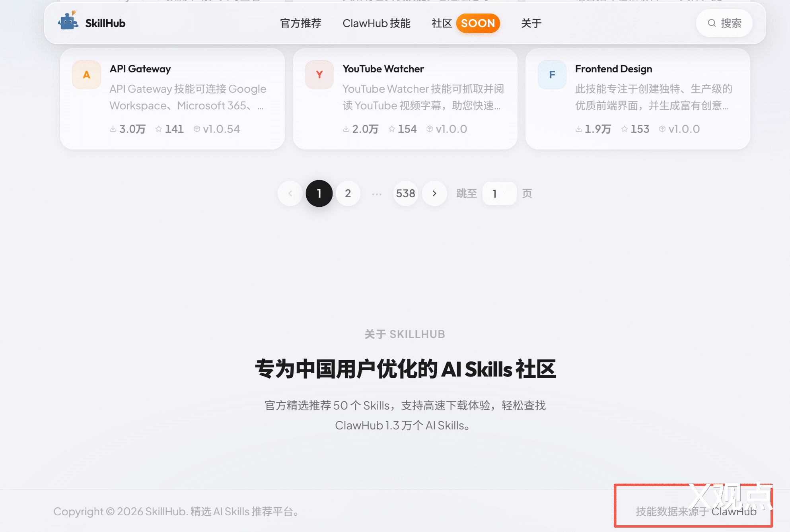The height and width of the screenshot is (532, 790).
Task: Select current page 1 button
Action: (319, 194)
